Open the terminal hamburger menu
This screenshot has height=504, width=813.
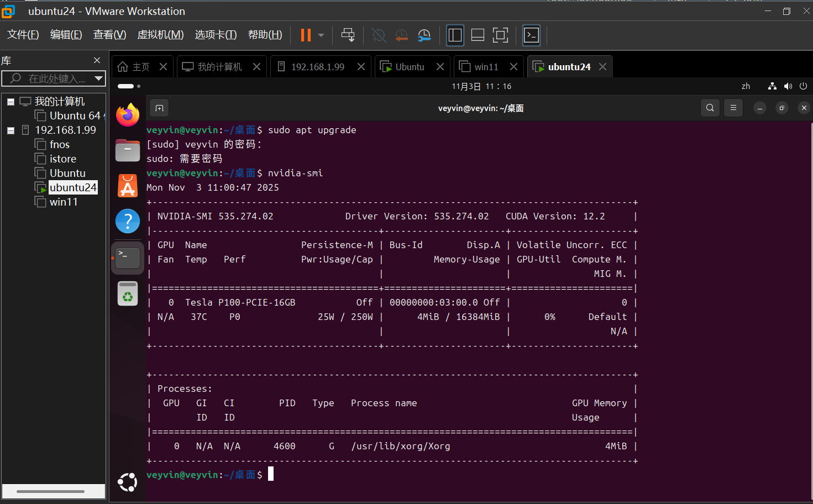point(733,108)
